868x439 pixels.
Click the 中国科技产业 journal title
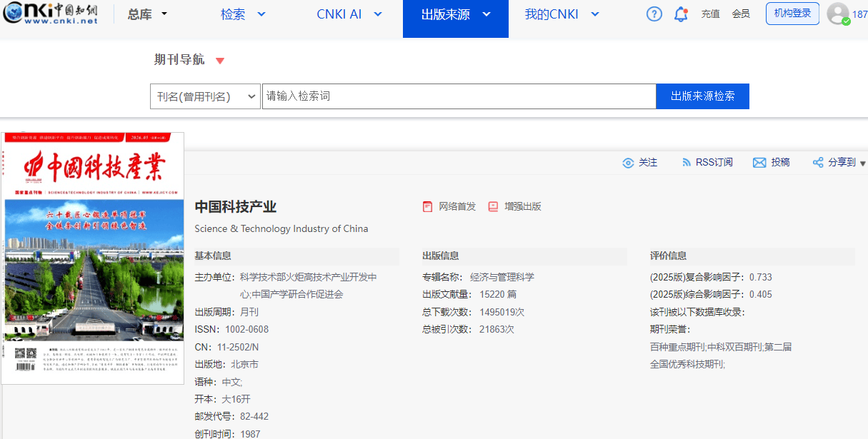(x=236, y=207)
